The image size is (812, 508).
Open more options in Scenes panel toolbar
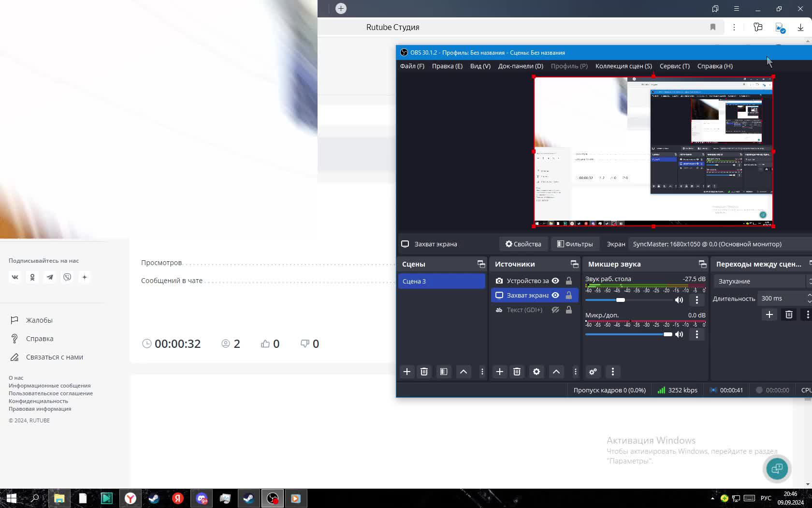pyautogui.click(x=482, y=372)
